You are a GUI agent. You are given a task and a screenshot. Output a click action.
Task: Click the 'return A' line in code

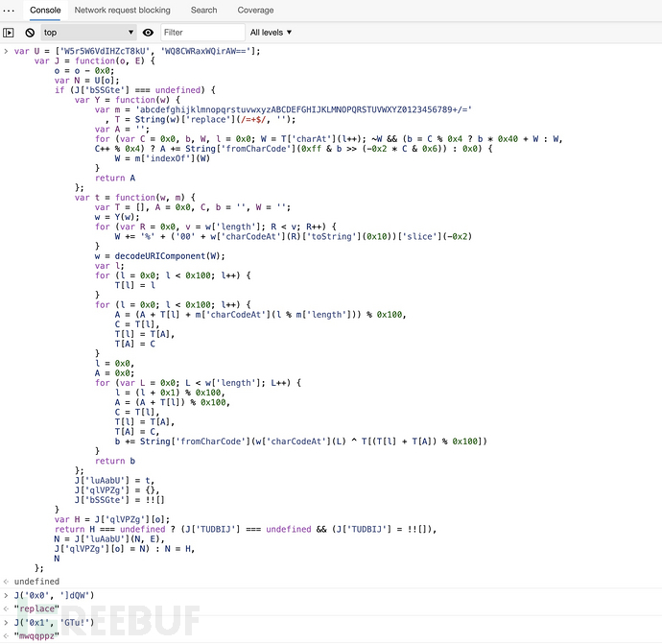[115, 178]
